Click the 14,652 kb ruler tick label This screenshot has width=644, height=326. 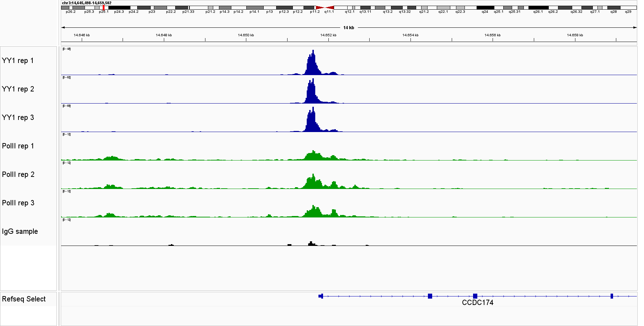coord(328,35)
